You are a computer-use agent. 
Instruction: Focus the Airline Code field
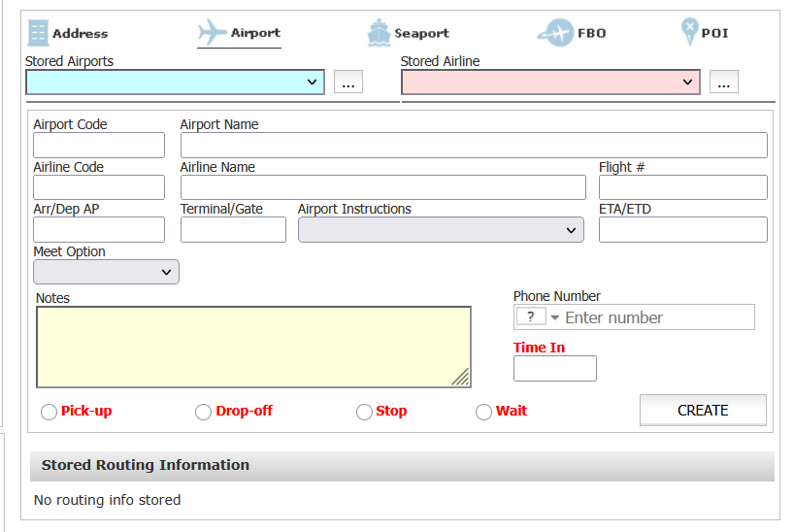click(x=99, y=187)
